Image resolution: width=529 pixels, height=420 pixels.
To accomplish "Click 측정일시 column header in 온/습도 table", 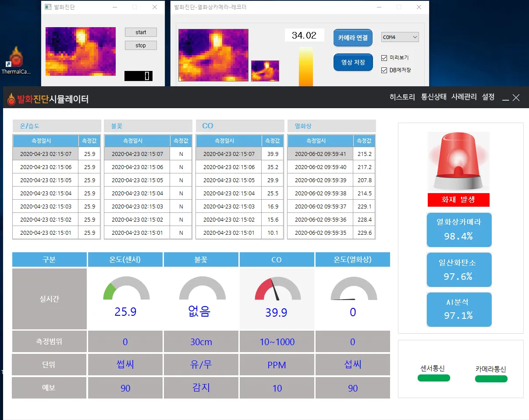I will [46, 141].
